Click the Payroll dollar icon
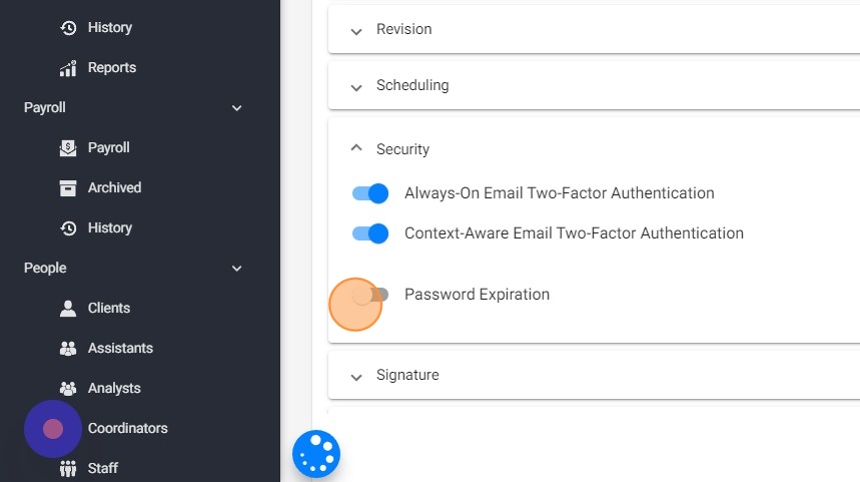The width and height of the screenshot is (860, 482). pos(68,148)
